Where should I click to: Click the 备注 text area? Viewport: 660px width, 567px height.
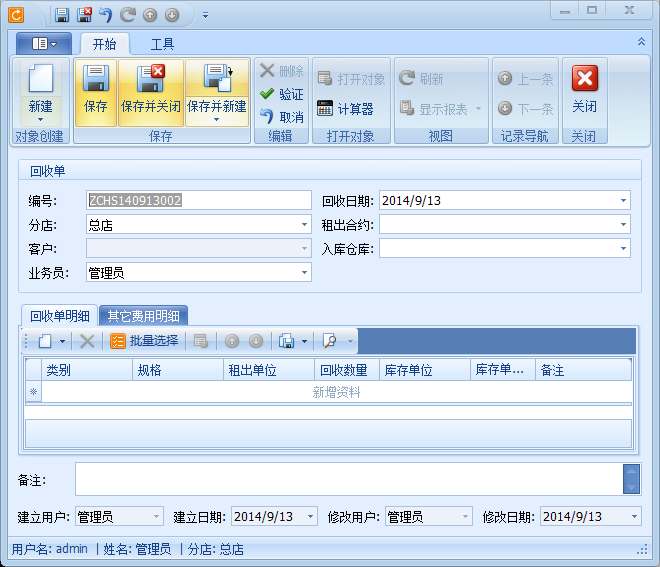pyautogui.click(x=349, y=479)
